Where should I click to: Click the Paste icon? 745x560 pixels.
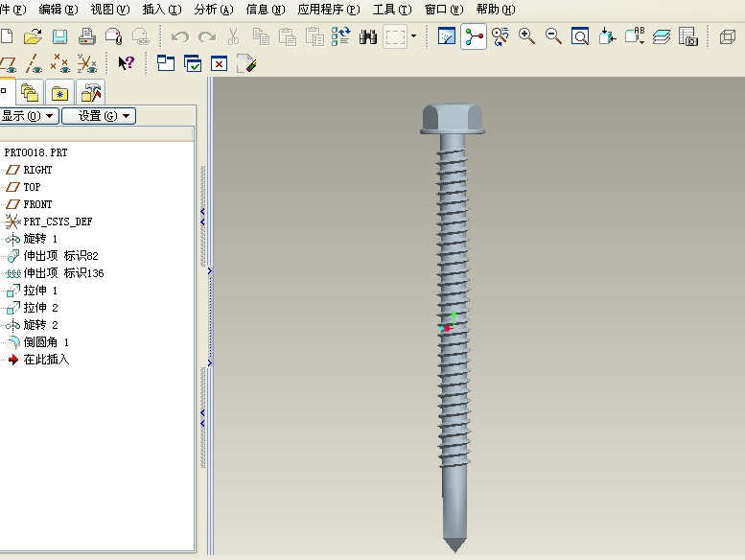click(x=287, y=36)
